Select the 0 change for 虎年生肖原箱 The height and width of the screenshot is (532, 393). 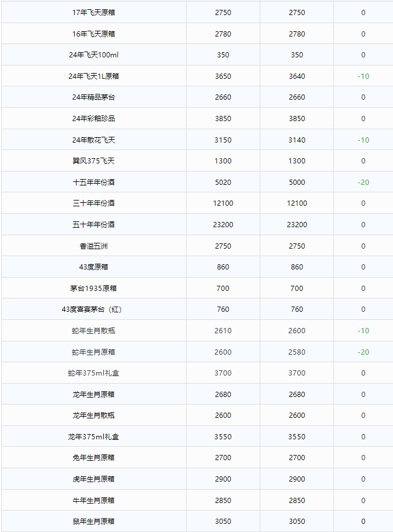363,479
